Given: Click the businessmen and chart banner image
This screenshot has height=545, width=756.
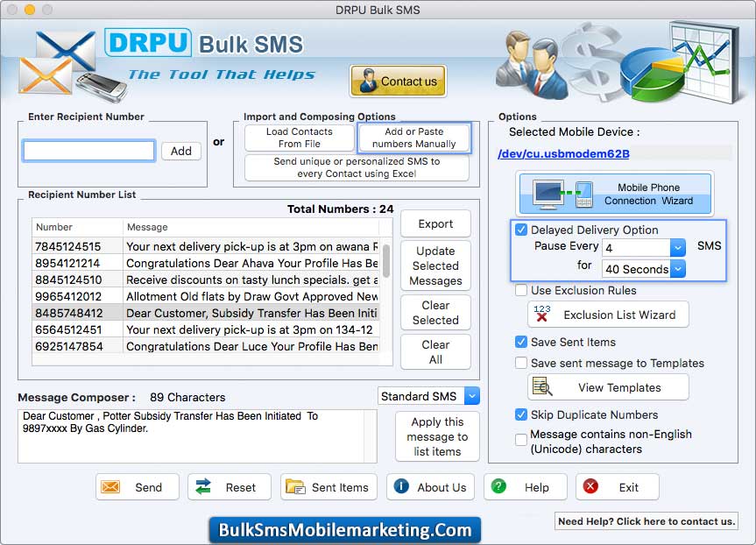Looking at the screenshot, I should (x=619, y=63).
